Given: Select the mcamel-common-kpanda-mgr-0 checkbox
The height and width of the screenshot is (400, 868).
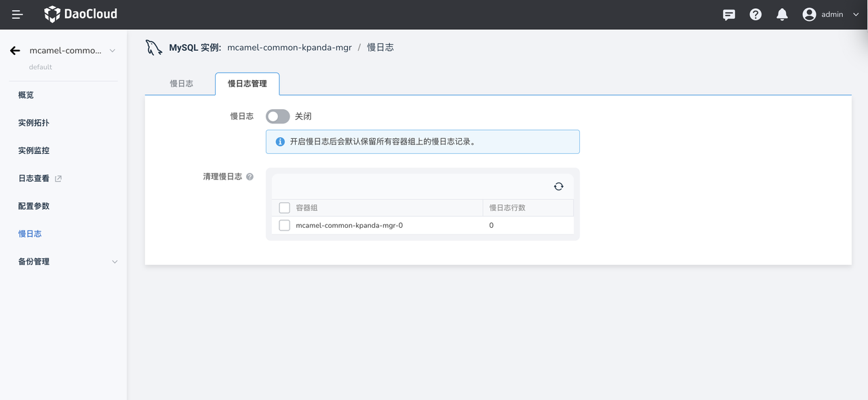Looking at the screenshot, I should pyautogui.click(x=285, y=225).
